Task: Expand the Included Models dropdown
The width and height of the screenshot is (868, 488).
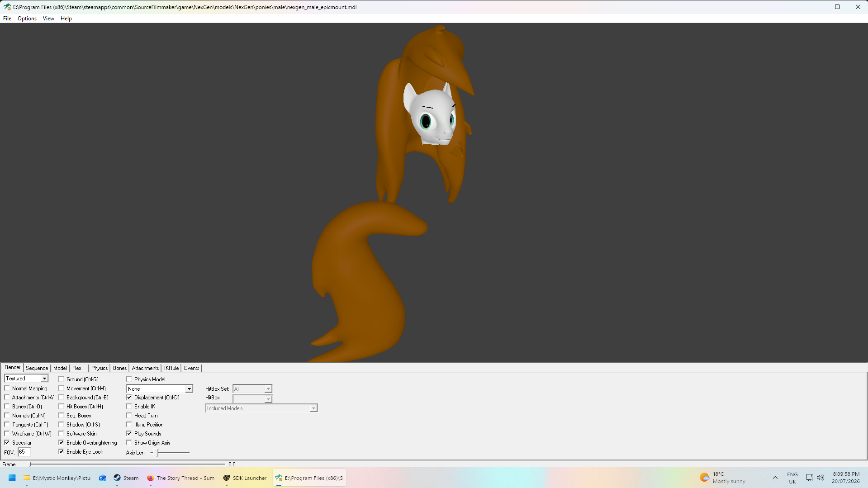Action: click(261, 408)
